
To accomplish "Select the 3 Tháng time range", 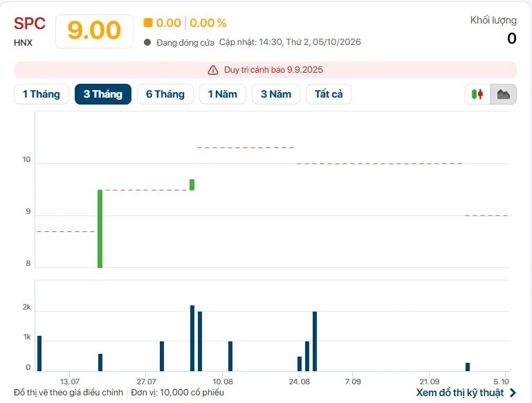I will (103, 94).
